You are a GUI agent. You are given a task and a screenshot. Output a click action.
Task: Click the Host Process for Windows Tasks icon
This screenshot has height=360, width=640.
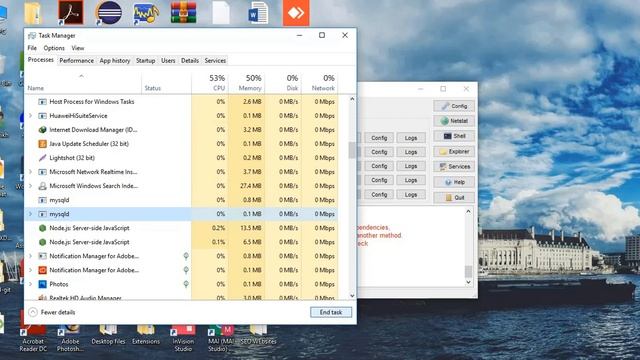pyautogui.click(x=42, y=102)
